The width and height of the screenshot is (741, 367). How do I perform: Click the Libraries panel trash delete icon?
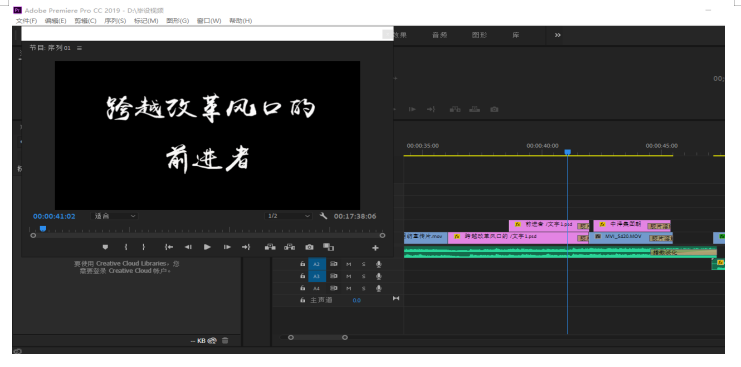point(225,340)
